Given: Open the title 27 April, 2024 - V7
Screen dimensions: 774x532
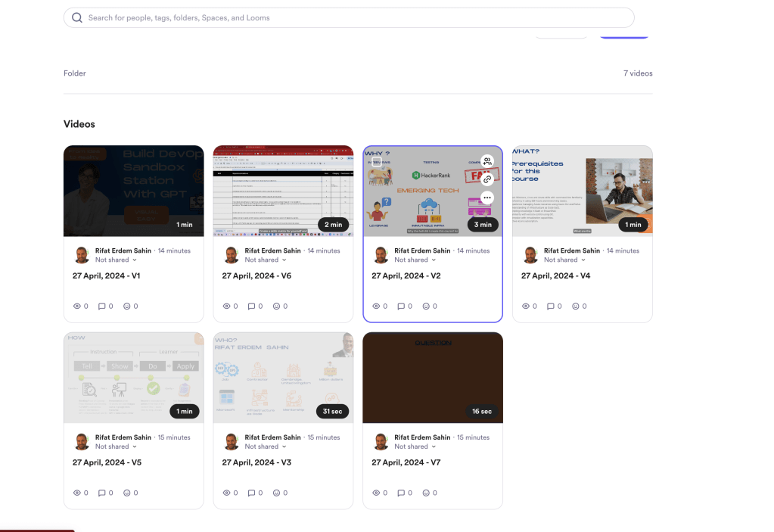Looking at the screenshot, I should point(406,462).
